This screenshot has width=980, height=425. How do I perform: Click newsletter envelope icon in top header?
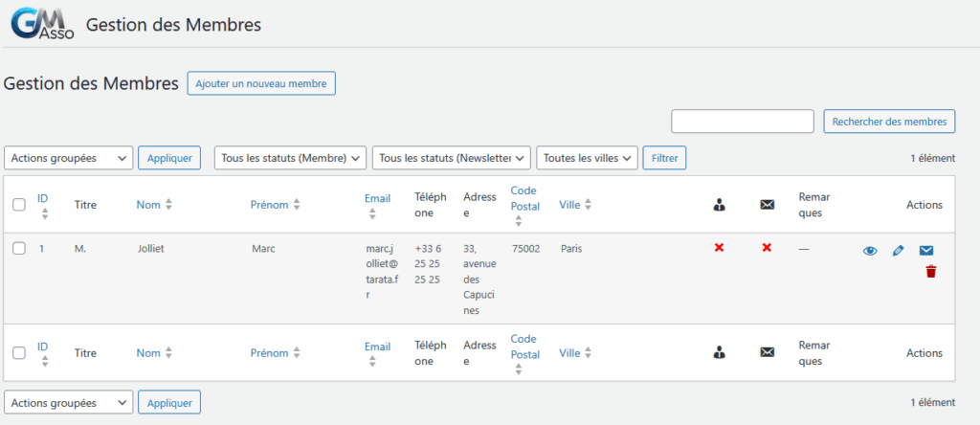point(767,205)
